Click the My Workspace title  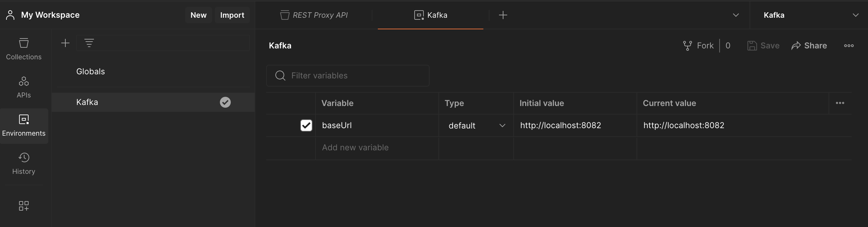click(50, 15)
